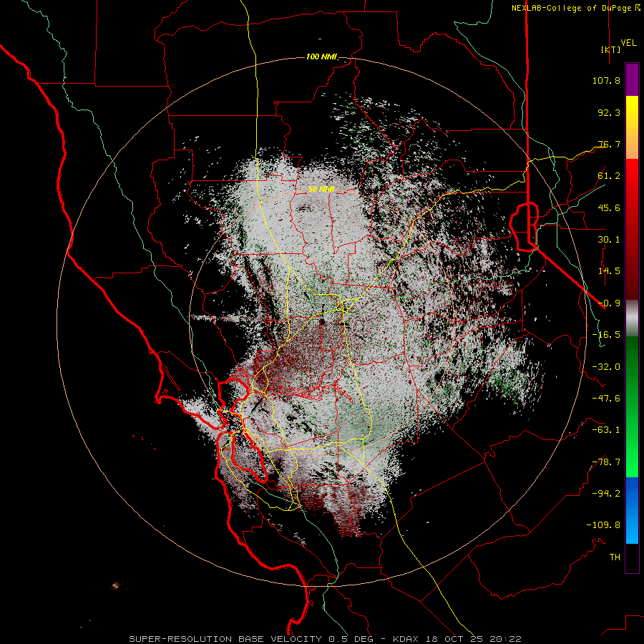The height and width of the screenshot is (644, 644).
Task: Select the -63.1 velocity scale value
Action: (606, 430)
